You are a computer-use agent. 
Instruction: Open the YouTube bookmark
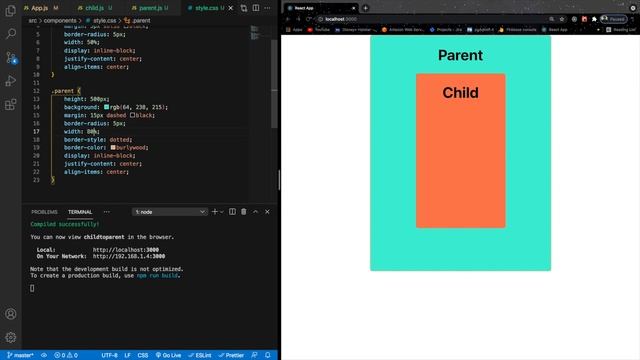point(319,29)
